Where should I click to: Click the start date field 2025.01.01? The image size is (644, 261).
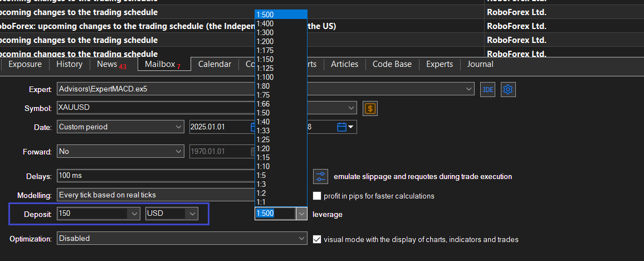(x=217, y=127)
